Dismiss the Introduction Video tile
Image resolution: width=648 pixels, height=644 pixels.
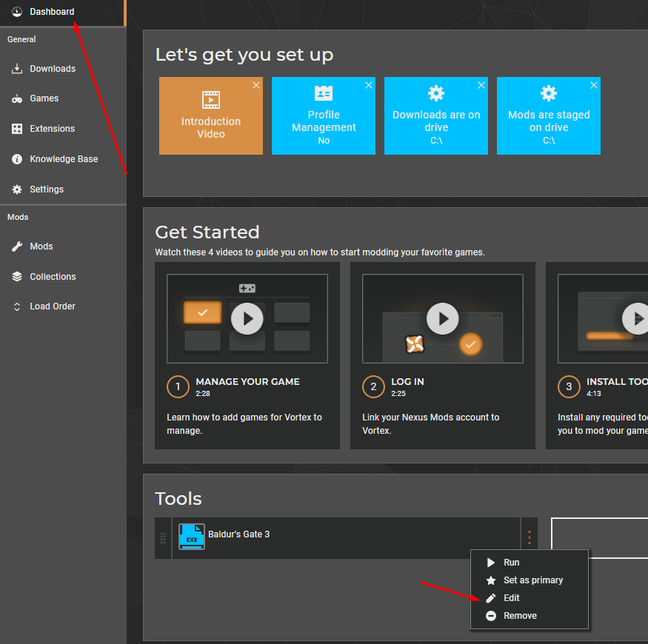pyautogui.click(x=256, y=85)
